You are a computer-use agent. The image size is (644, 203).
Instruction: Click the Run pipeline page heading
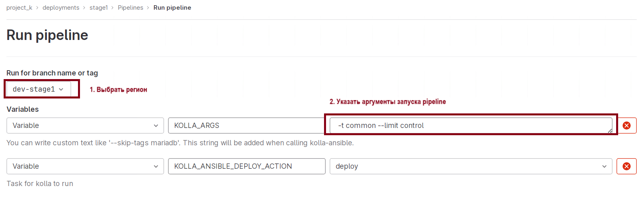pos(47,35)
